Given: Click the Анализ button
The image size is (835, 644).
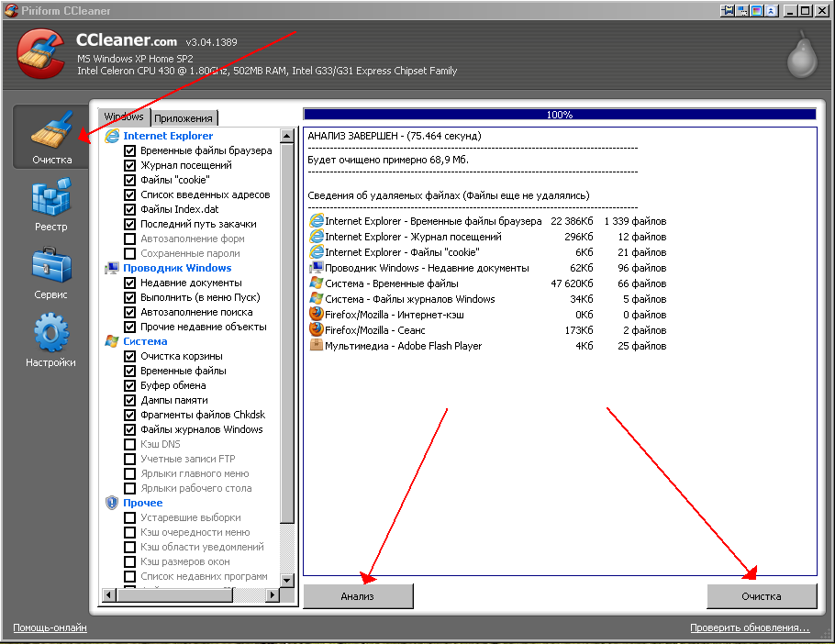Looking at the screenshot, I should tap(358, 596).
